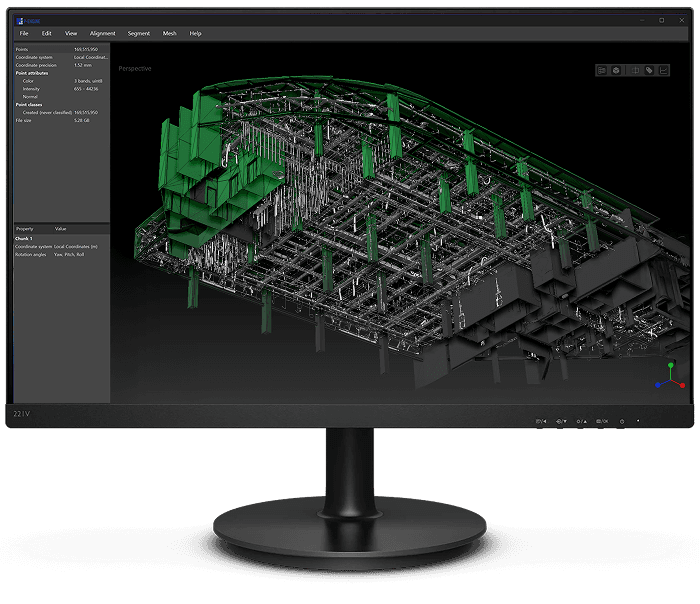Open the View menu

coord(71,33)
